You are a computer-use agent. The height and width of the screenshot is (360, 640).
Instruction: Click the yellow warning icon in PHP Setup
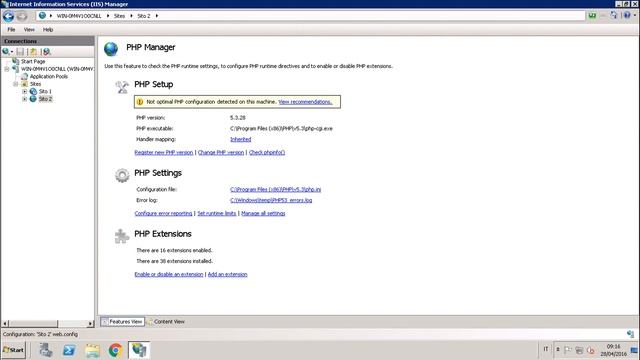pyautogui.click(x=140, y=102)
